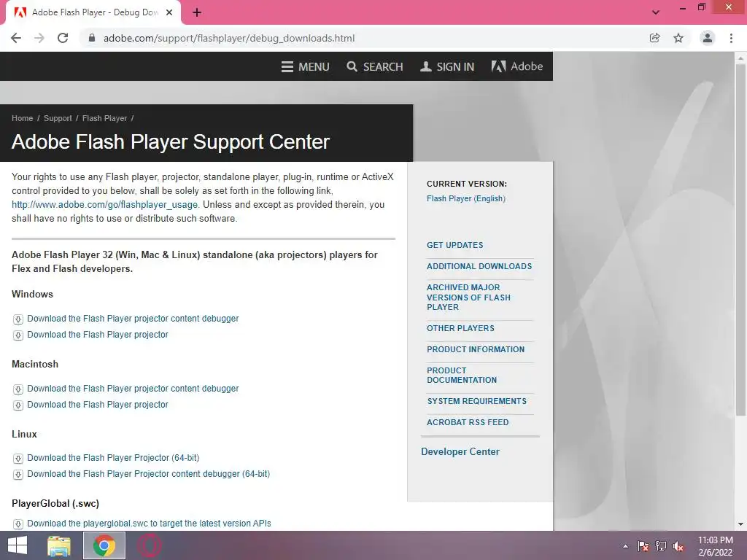The width and height of the screenshot is (747, 560).
Task: Click the page vertical scrollbar thumb
Action: pyautogui.click(x=740, y=238)
